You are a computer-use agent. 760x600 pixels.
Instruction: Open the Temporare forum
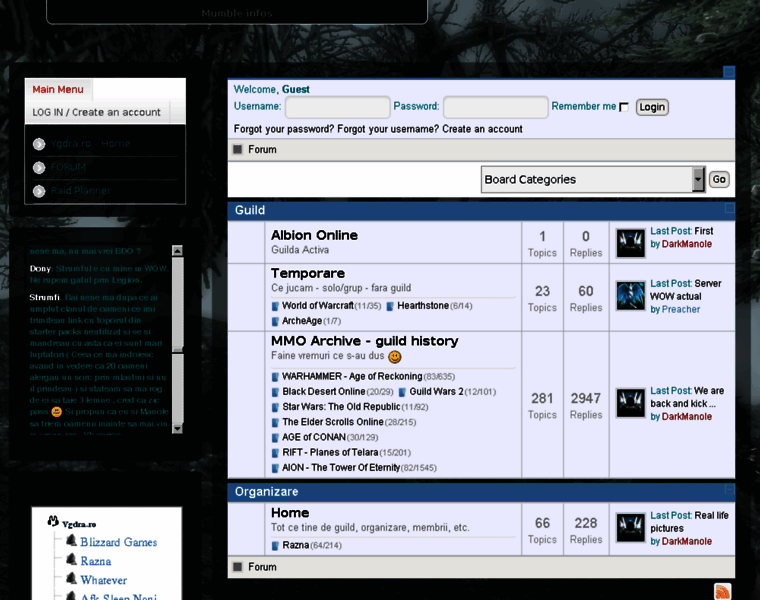(x=308, y=273)
